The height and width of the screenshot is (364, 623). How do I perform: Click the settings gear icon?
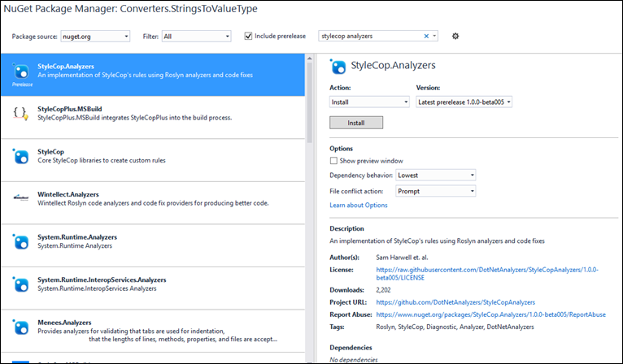click(455, 36)
